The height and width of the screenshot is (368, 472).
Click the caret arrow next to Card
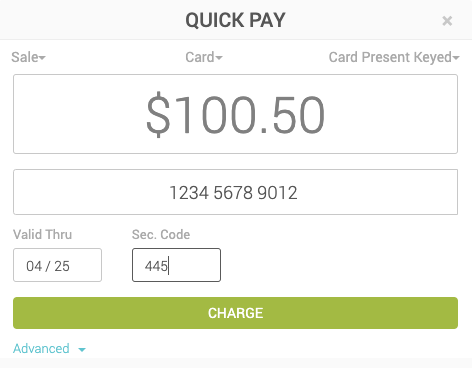(x=219, y=58)
